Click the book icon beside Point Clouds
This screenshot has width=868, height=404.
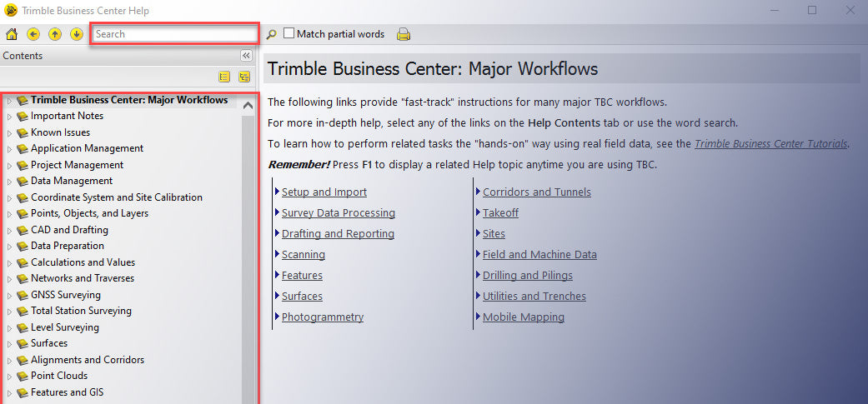pos(23,376)
